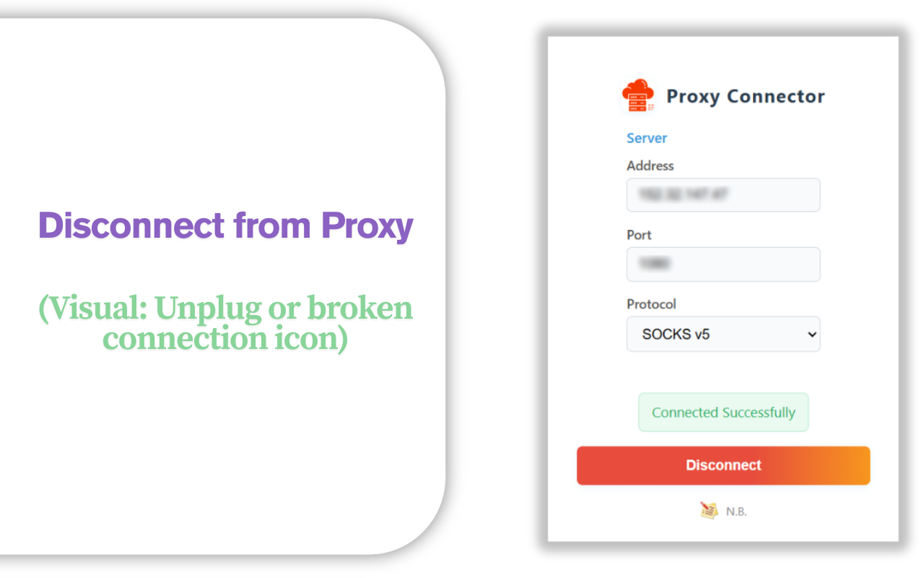
Task: Click the Connected Successfully status badge
Action: (723, 412)
